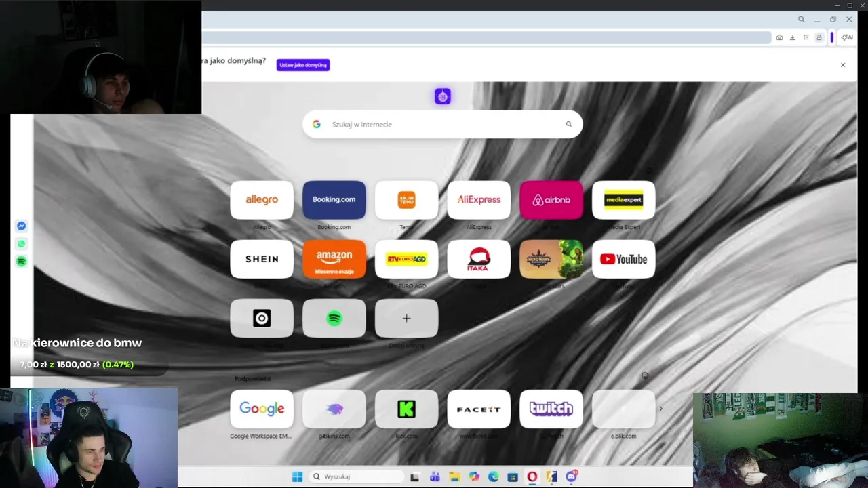Open Task View on the taskbar
Screen dimensions: 868x488
coord(414,477)
